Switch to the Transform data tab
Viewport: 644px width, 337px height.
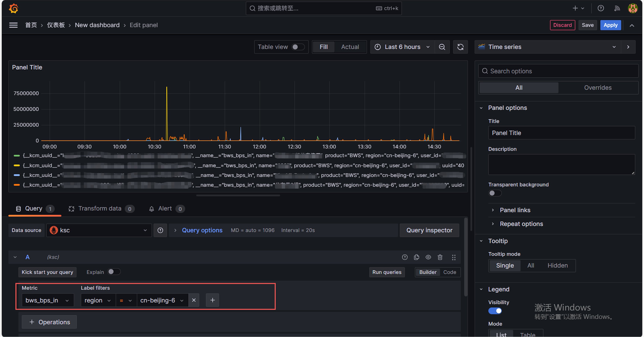[x=100, y=209]
